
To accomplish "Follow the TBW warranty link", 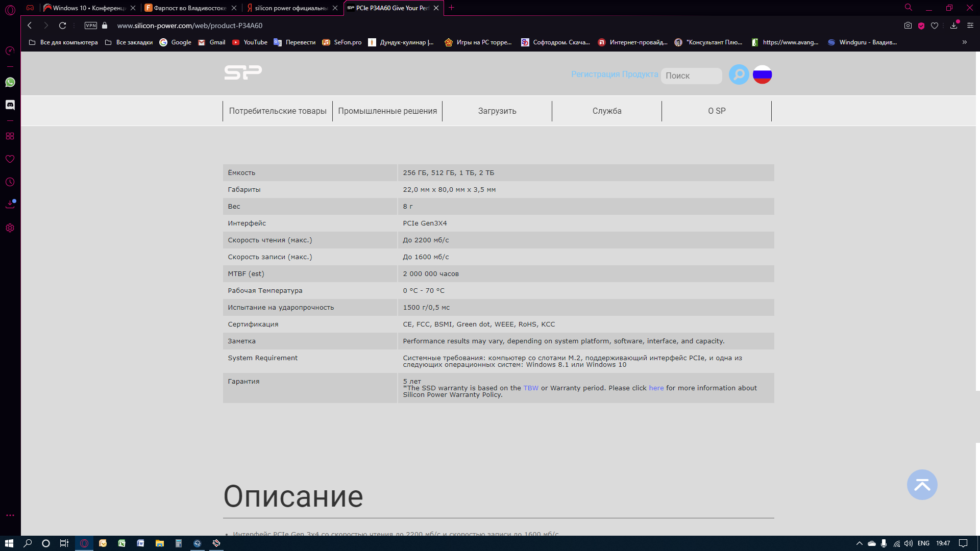I will coord(531,388).
